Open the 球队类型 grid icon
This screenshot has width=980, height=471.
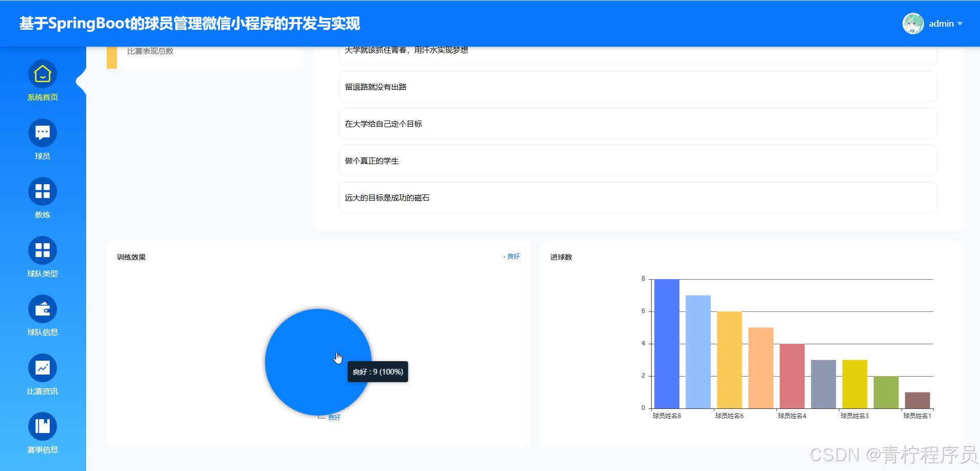[43, 250]
